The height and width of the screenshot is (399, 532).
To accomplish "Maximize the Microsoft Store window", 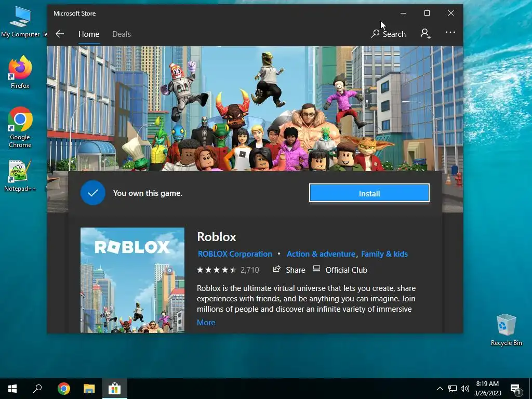I will click(x=427, y=13).
